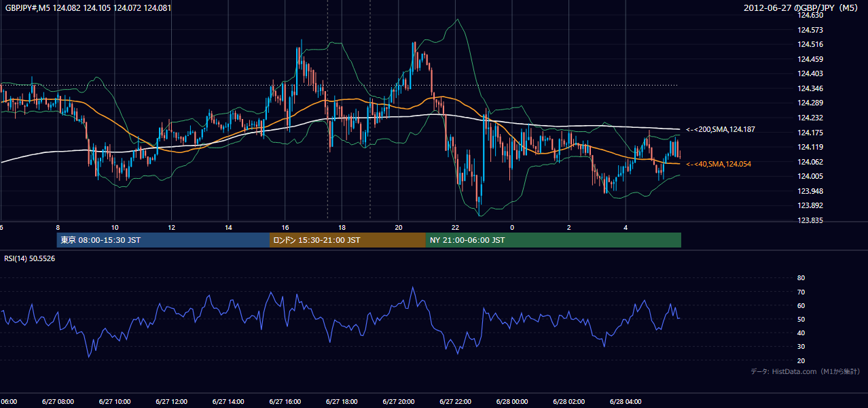Click price axis value 124.516

pyautogui.click(x=810, y=45)
